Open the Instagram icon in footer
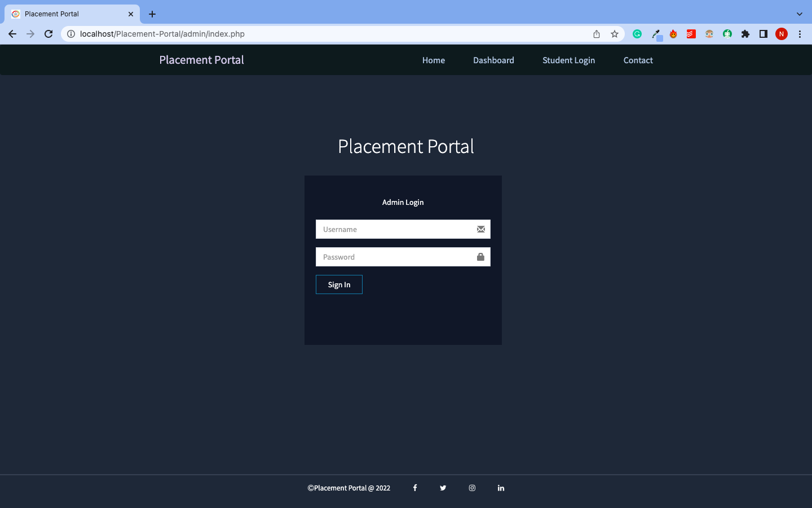Screen dimensions: 812x508 point(472,488)
